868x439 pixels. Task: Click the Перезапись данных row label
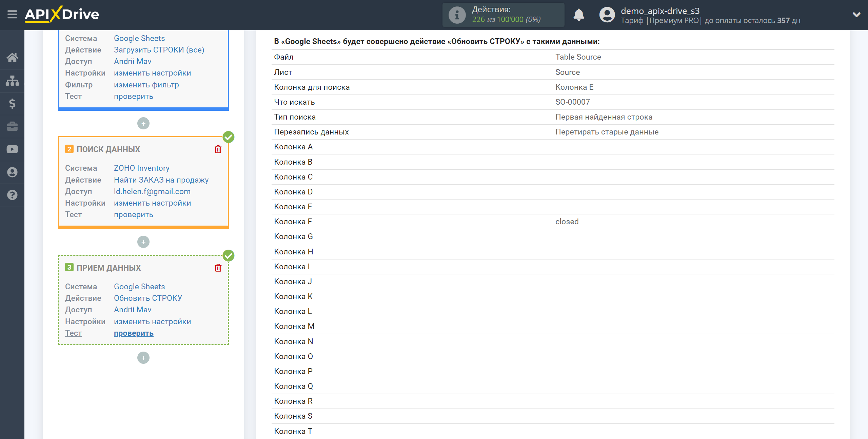pos(311,132)
